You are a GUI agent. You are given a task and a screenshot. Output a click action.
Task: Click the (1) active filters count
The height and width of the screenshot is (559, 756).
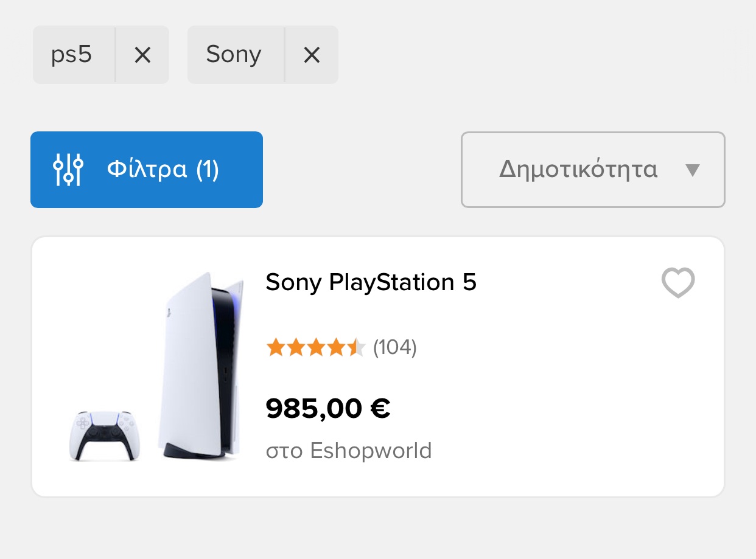[208, 170]
